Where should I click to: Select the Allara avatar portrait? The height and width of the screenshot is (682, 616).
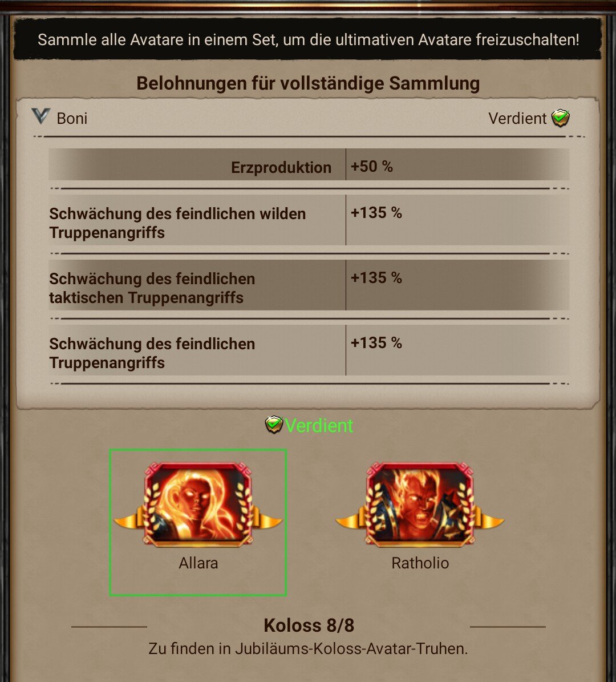click(198, 504)
